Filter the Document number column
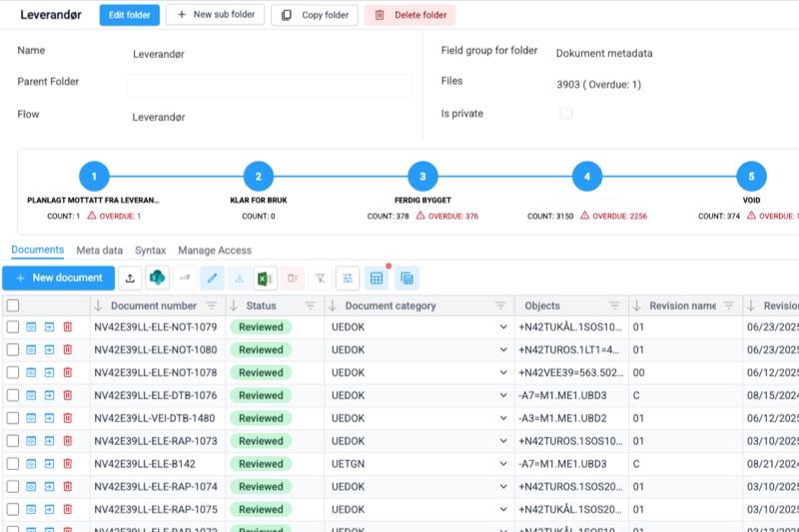The width and height of the screenshot is (799, 532). [x=211, y=305]
